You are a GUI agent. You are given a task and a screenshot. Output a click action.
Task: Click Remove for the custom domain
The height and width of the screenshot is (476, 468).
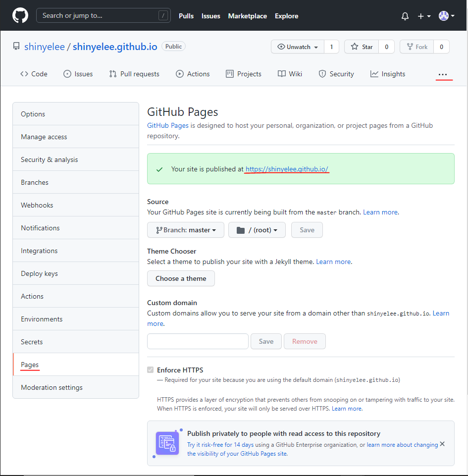[x=305, y=341]
